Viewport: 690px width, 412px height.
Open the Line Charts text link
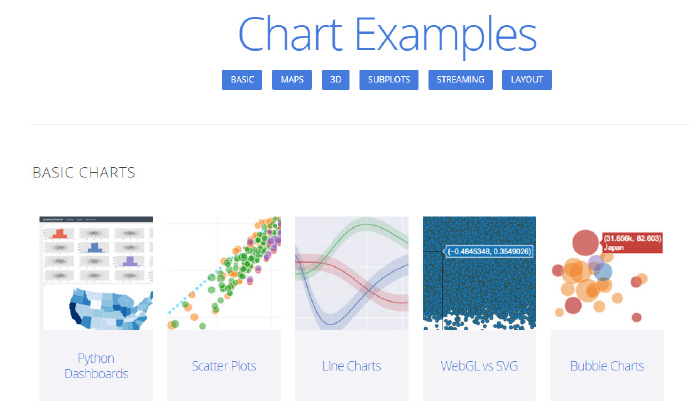point(352,366)
